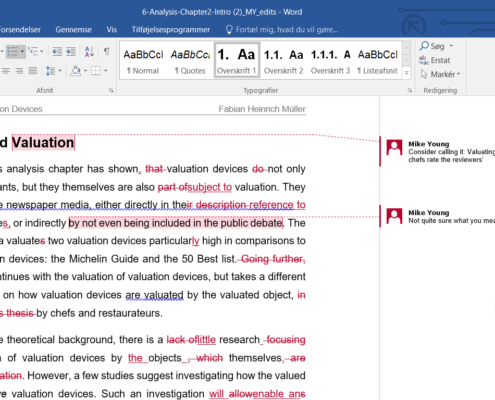Screen dimensions: 495x400
Task: Click the decrease indent icon
Action: tap(57, 52)
